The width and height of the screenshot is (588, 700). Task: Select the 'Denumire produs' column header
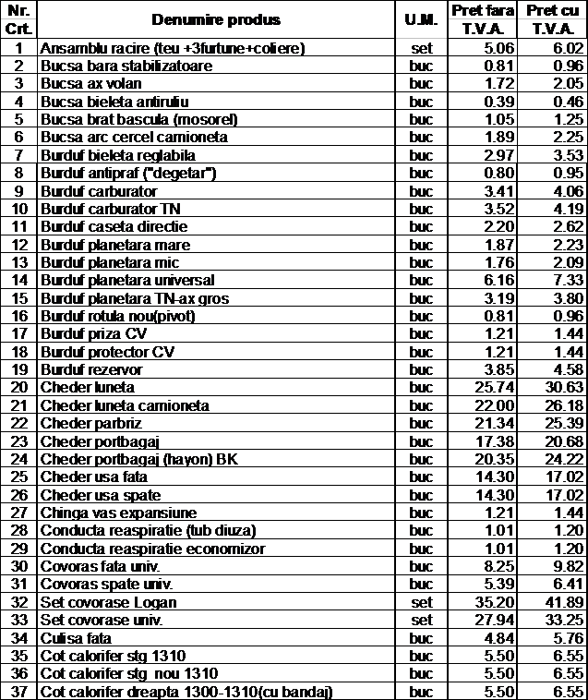coord(216,19)
